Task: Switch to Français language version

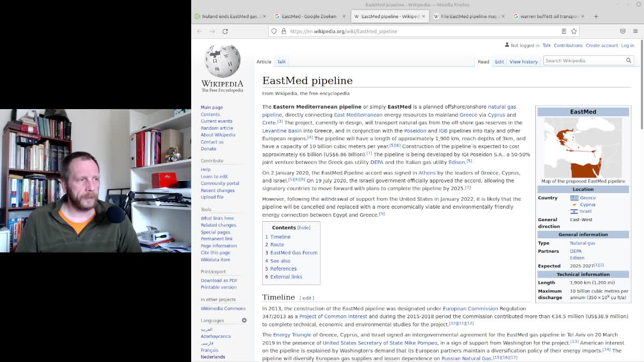Action: [x=209, y=350]
